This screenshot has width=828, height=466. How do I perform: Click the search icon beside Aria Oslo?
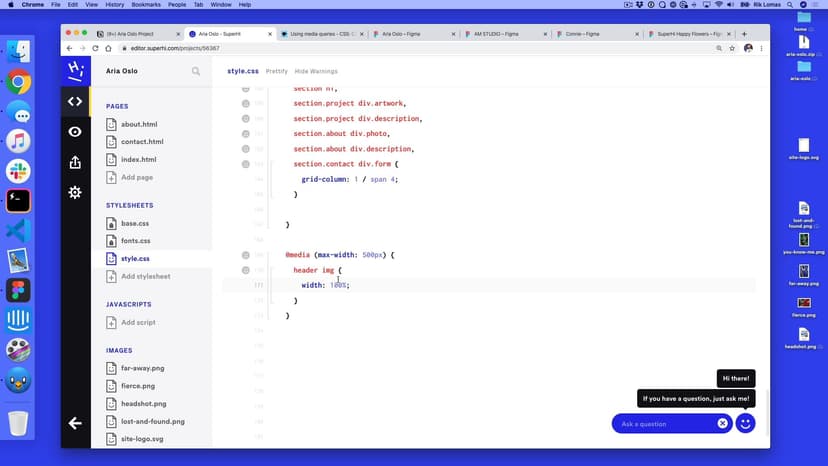(196, 71)
